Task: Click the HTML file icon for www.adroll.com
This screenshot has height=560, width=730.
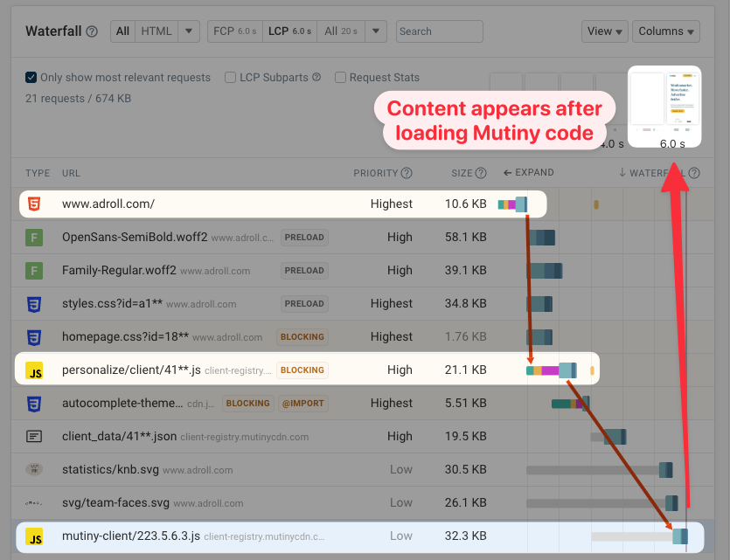Action: [x=33, y=203]
